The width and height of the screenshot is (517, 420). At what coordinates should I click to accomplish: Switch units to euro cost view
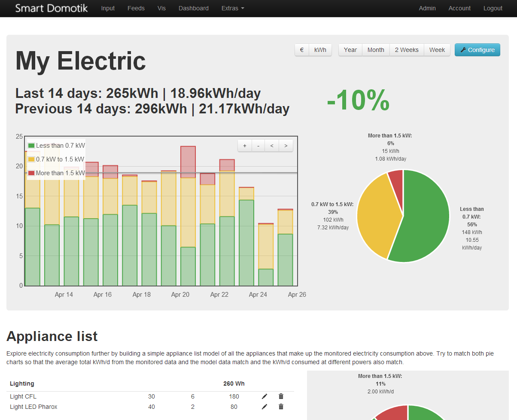pos(302,50)
